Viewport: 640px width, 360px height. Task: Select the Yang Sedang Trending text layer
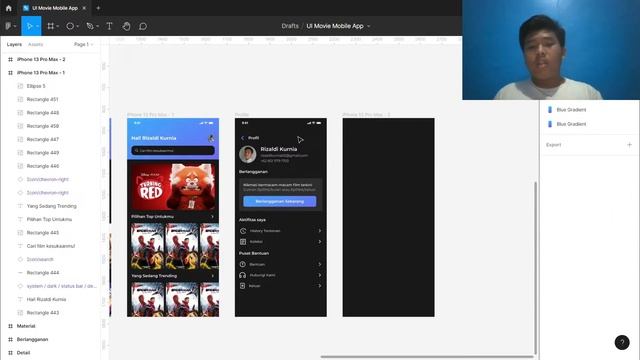(50, 206)
